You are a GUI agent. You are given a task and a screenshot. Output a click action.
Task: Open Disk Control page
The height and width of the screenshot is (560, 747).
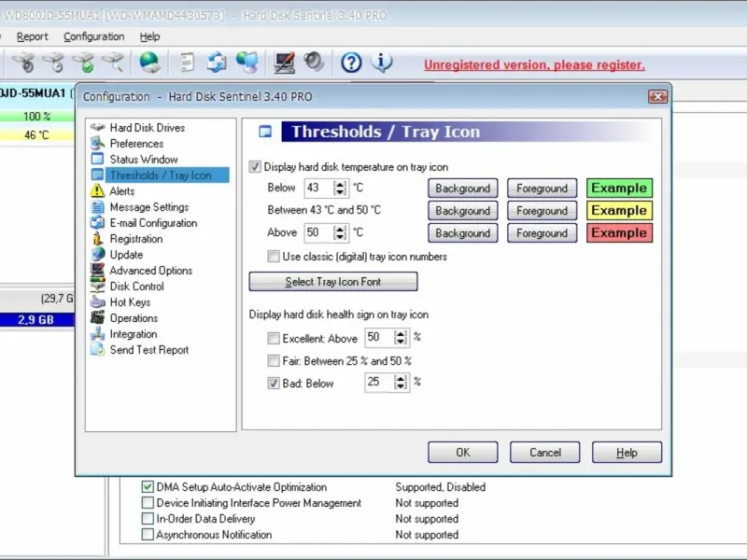click(x=136, y=287)
